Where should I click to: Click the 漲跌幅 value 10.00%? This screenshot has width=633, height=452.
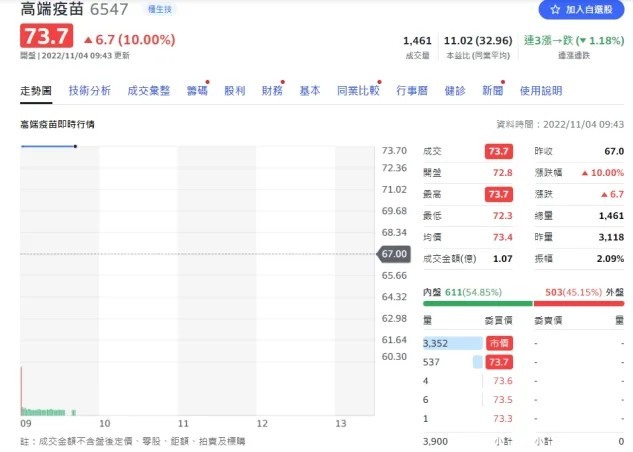(603, 173)
